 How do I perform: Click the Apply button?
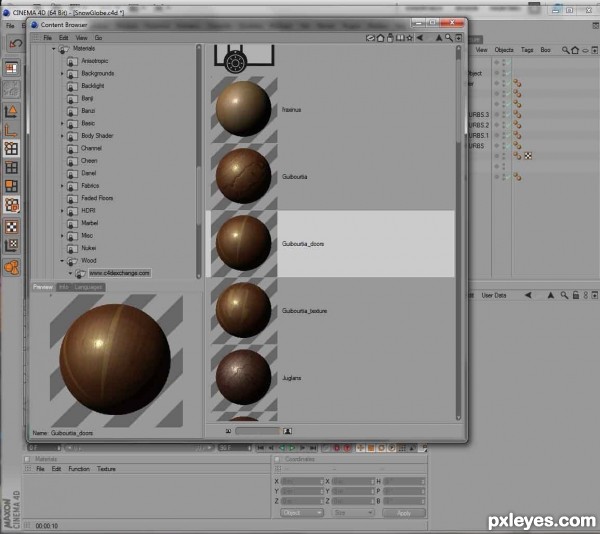[x=404, y=513]
